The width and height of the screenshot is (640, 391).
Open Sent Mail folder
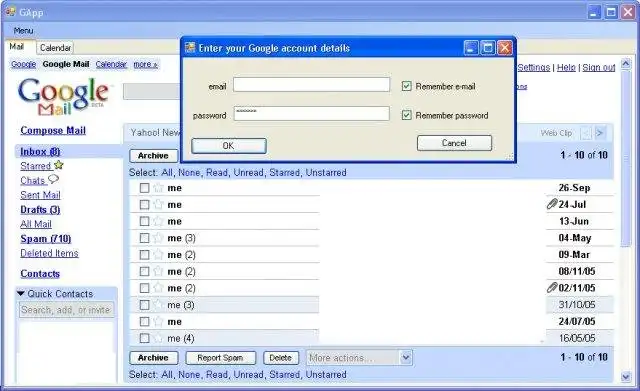click(x=40, y=195)
